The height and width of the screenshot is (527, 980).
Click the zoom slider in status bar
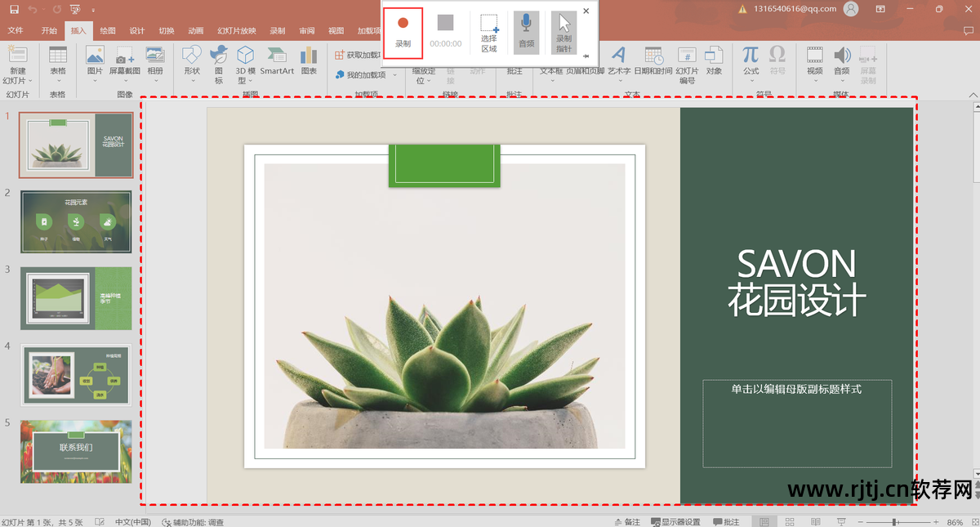click(x=895, y=521)
